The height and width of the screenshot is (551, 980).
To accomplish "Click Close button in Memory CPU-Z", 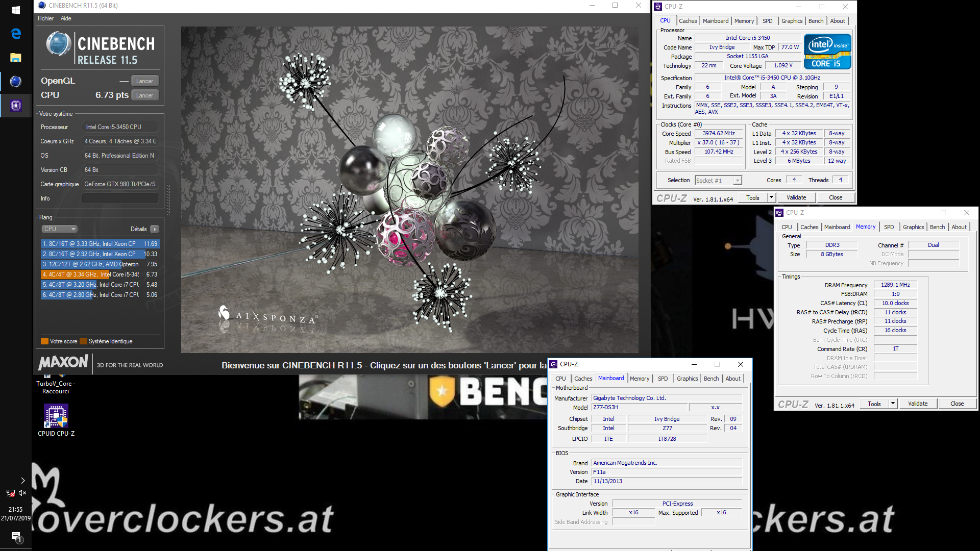I will [957, 404].
